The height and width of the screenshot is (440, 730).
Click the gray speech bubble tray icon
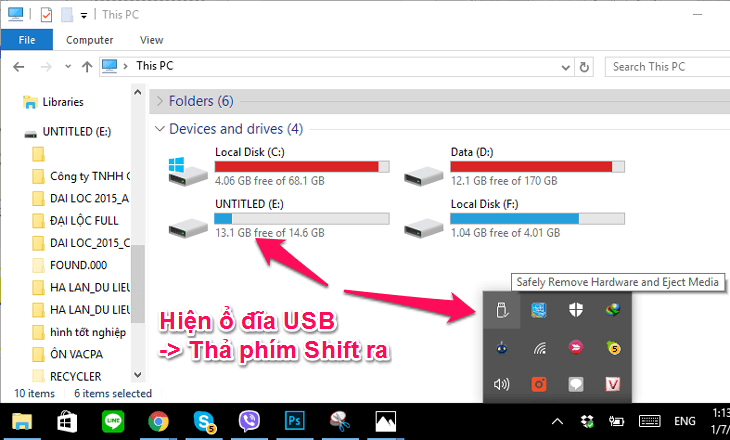[576, 385]
